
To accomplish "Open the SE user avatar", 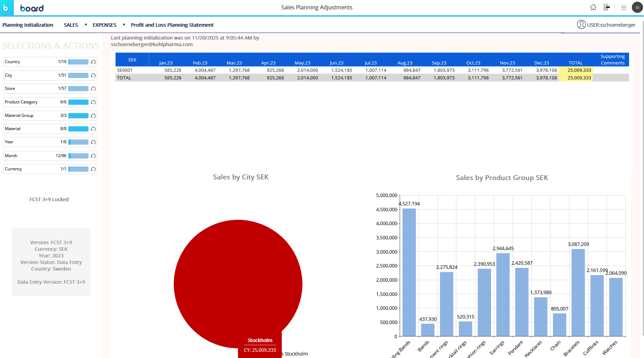I will (x=637, y=7).
